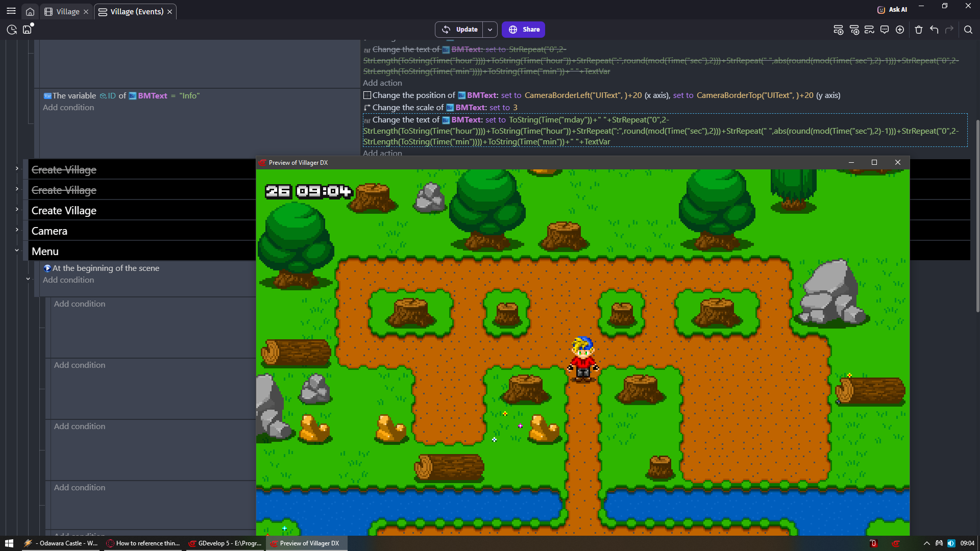This screenshot has height=551, width=980.
Task: Click 'Add action' under the struck-through text action
Action: (x=382, y=83)
